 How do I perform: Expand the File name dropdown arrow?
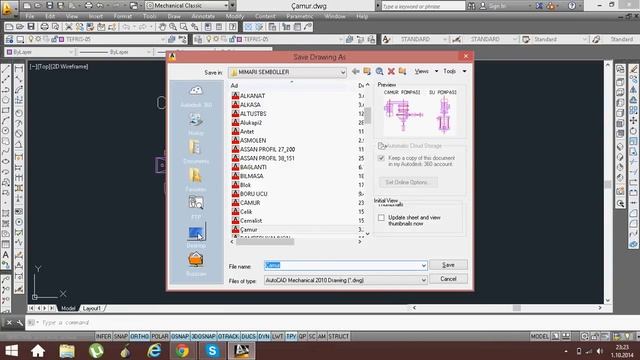point(423,266)
